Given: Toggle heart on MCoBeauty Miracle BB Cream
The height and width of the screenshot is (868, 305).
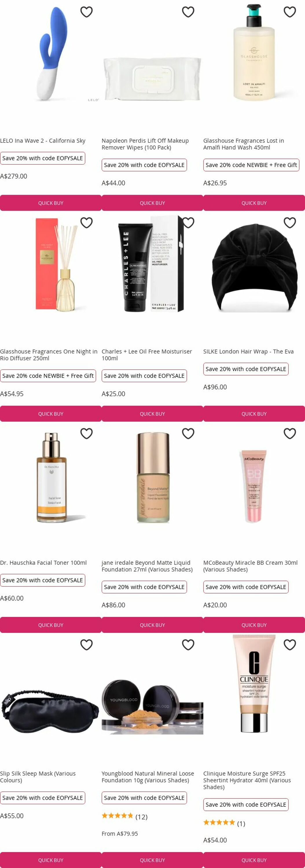Looking at the screenshot, I should coord(290,434).
